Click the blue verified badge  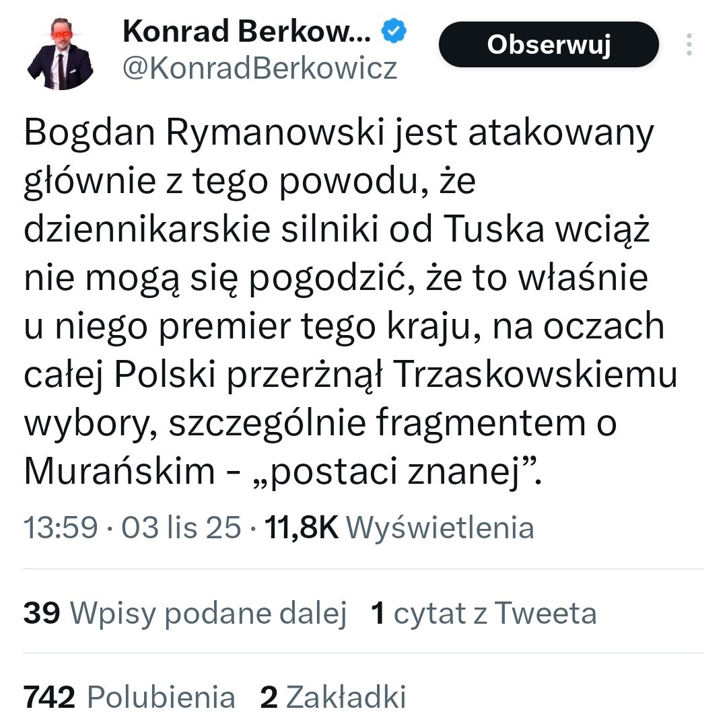tap(392, 31)
